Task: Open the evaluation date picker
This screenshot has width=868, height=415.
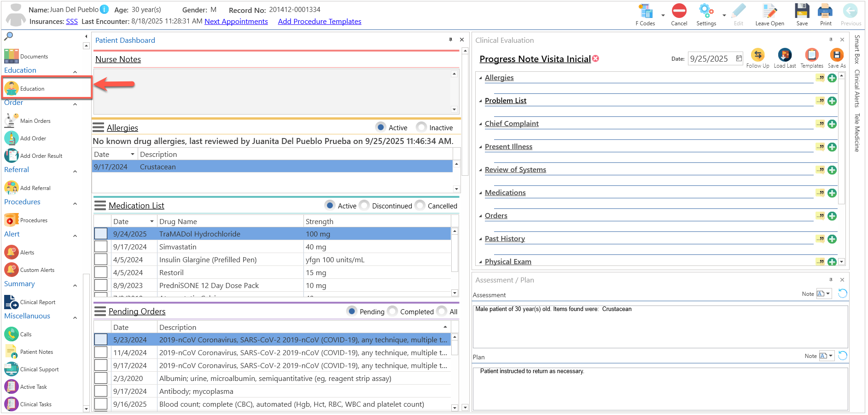Action: (739, 58)
